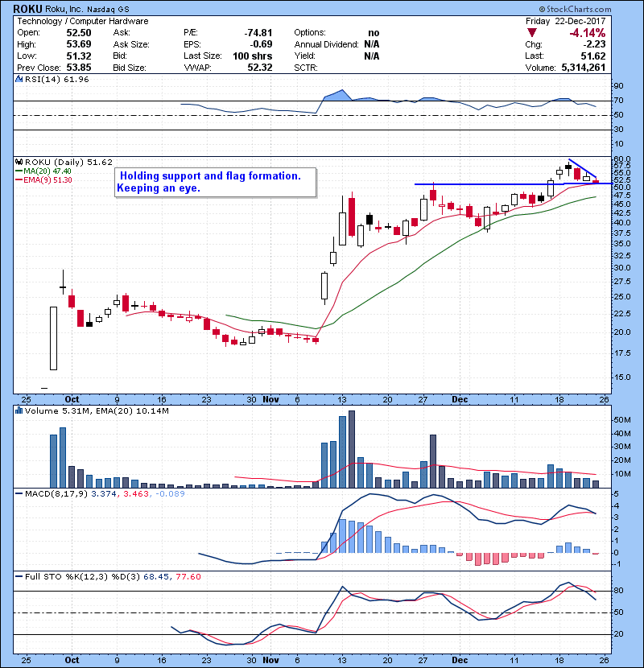The width and height of the screenshot is (644, 668).
Task: Click the 90 label on RSI axis
Action: click(x=618, y=86)
